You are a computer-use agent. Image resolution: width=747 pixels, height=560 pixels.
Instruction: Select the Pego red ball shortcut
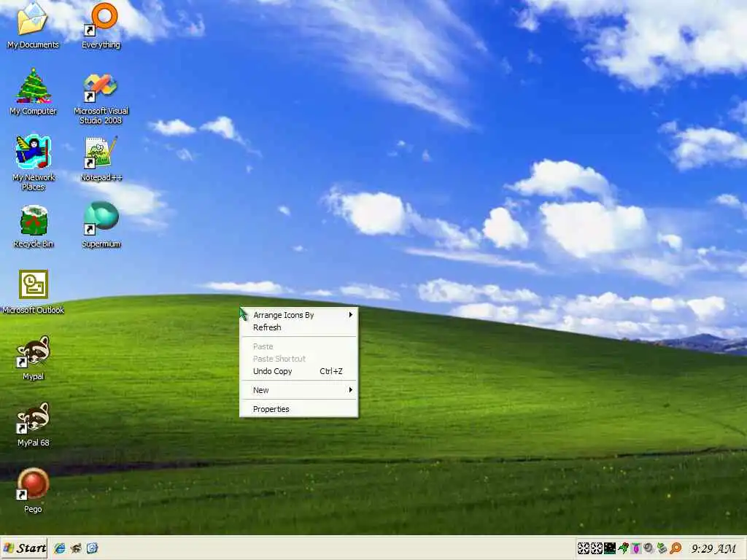pyautogui.click(x=33, y=491)
